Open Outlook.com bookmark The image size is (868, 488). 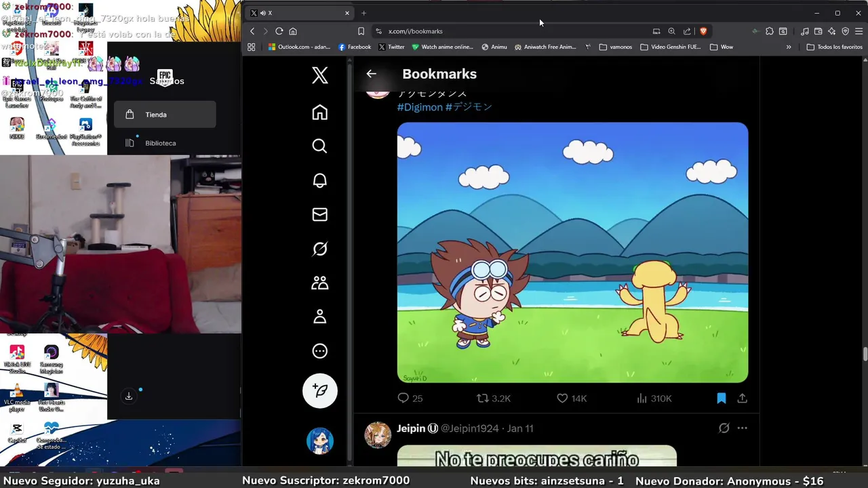(299, 47)
